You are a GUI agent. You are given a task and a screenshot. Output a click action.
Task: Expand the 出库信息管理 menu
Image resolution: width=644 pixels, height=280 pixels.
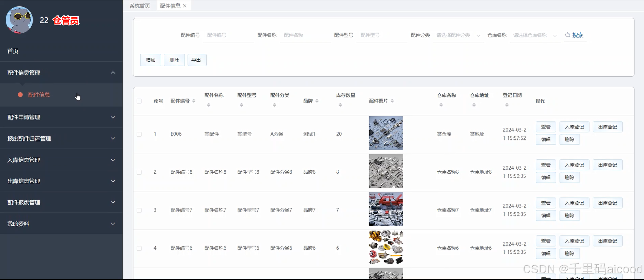[61, 181]
